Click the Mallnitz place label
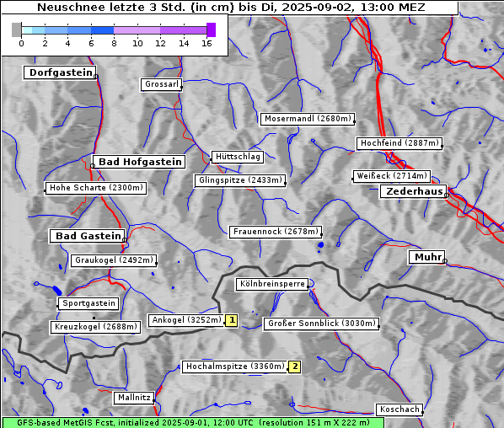This screenshot has width=504, height=428. pyautogui.click(x=134, y=399)
